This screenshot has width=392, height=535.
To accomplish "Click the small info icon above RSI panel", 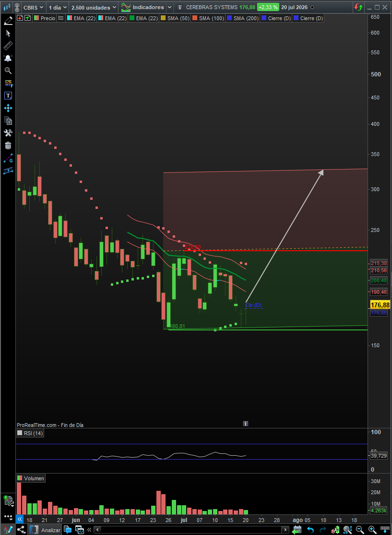I will tap(246, 424).
